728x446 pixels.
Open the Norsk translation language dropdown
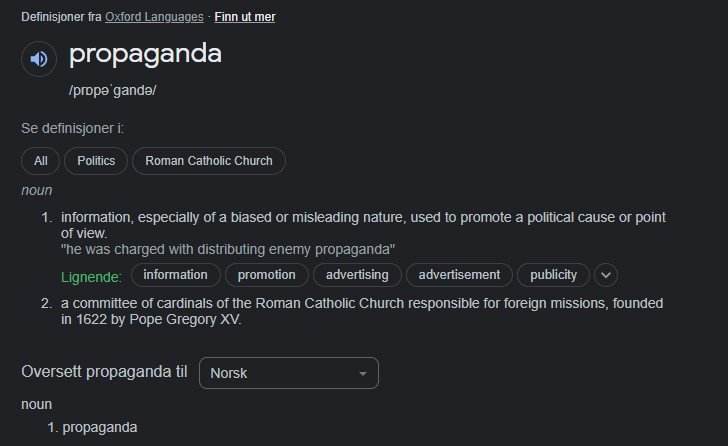(x=289, y=373)
